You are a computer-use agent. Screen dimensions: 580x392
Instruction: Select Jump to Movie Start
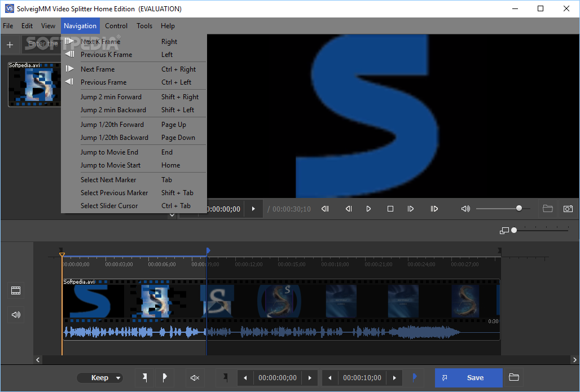tap(134, 165)
